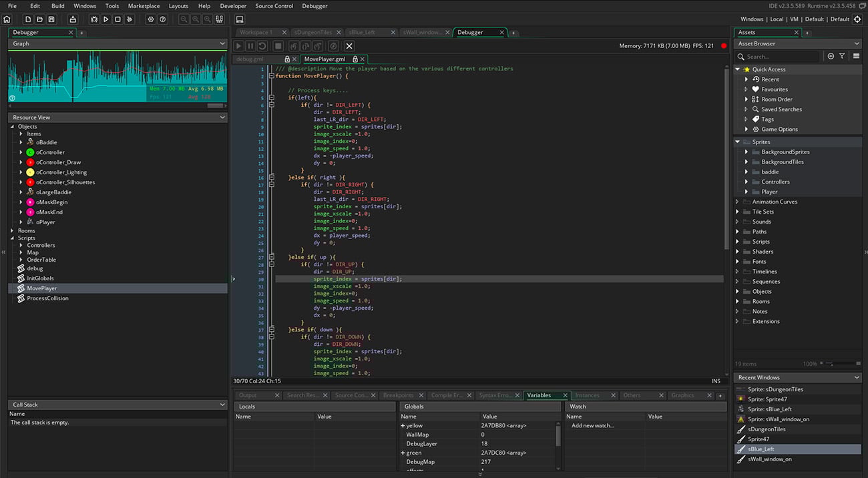Image resolution: width=868 pixels, height=478 pixels.
Task: Save the project with floppy icon
Action: point(52,19)
